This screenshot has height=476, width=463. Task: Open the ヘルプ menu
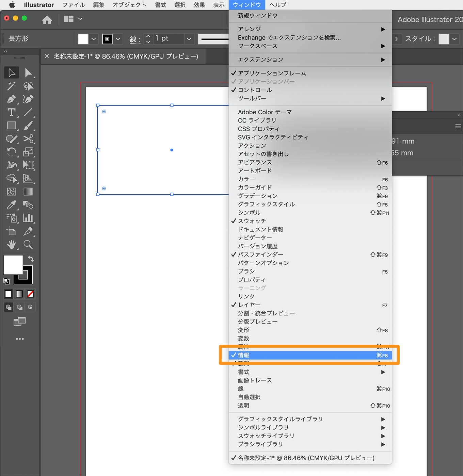278,5
